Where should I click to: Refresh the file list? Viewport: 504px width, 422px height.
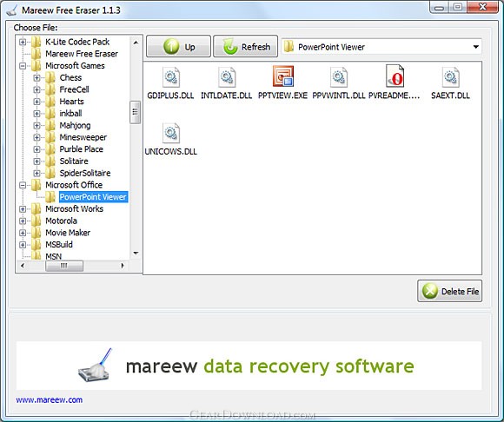pyautogui.click(x=246, y=47)
